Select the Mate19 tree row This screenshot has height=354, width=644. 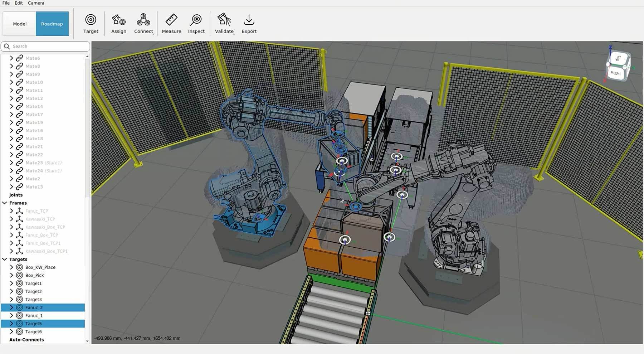point(43,122)
